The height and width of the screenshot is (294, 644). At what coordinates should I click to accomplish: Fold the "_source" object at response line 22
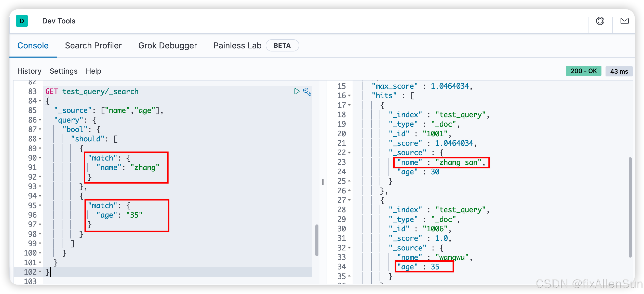349,153
